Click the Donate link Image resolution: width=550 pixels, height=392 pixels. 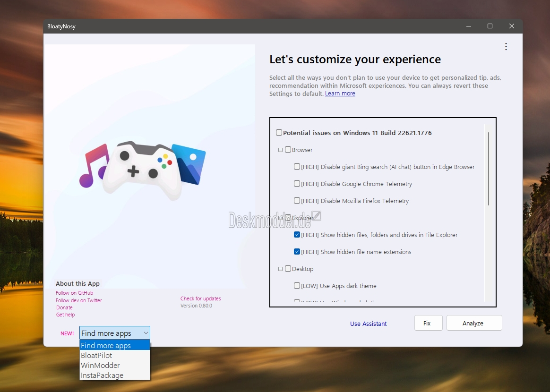[x=64, y=307]
